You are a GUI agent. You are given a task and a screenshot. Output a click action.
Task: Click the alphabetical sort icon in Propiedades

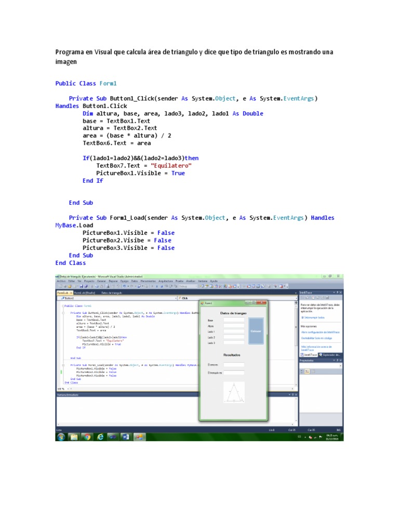(307, 371)
